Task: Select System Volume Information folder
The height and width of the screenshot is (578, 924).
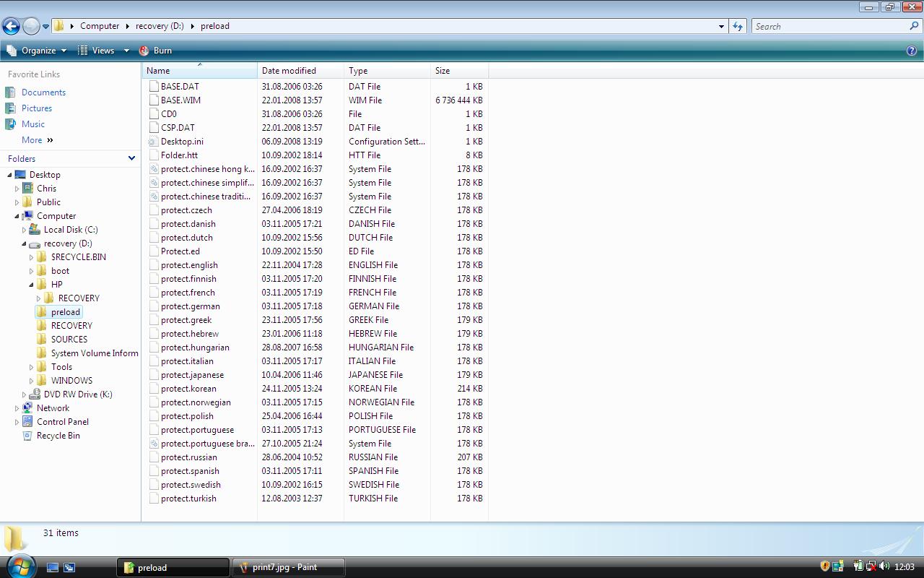Action: pyautogui.click(x=95, y=353)
